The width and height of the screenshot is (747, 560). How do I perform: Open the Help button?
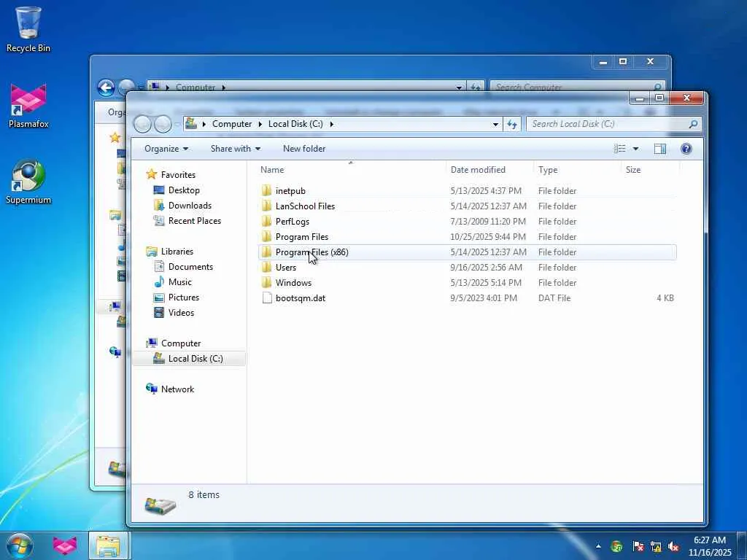point(686,149)
